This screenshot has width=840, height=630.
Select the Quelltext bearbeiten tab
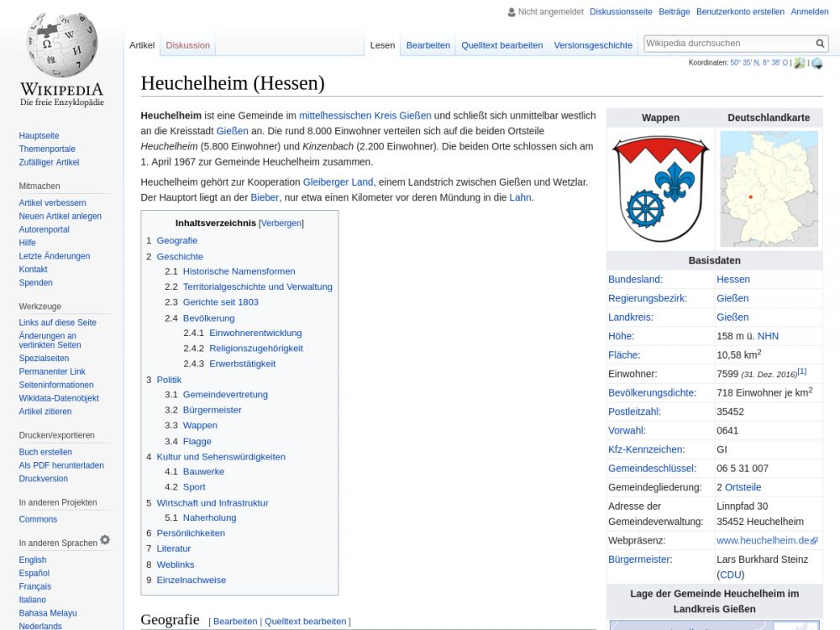(501, 45)
